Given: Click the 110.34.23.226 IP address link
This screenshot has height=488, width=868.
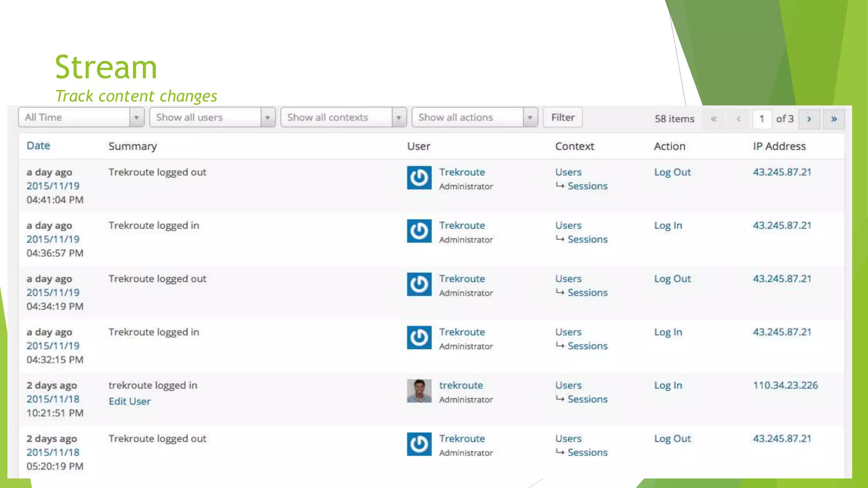Looking at the screenshot, I should 785,385.
